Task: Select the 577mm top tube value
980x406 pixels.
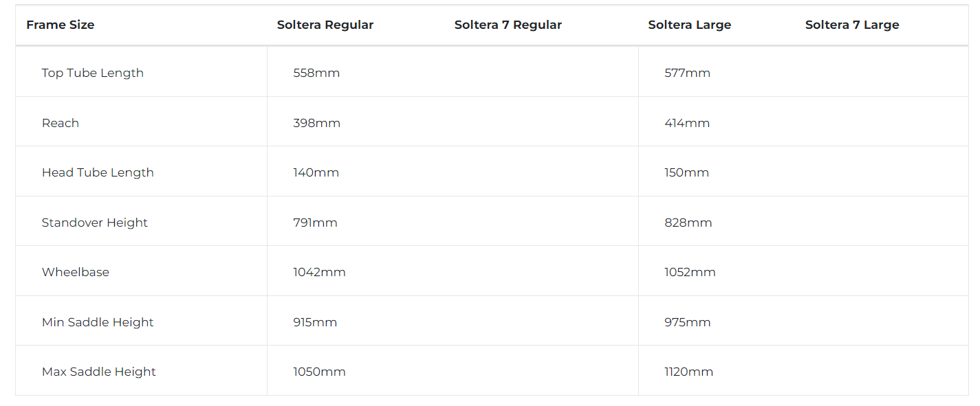Action: pyautogui.click(x=688, y=73)
